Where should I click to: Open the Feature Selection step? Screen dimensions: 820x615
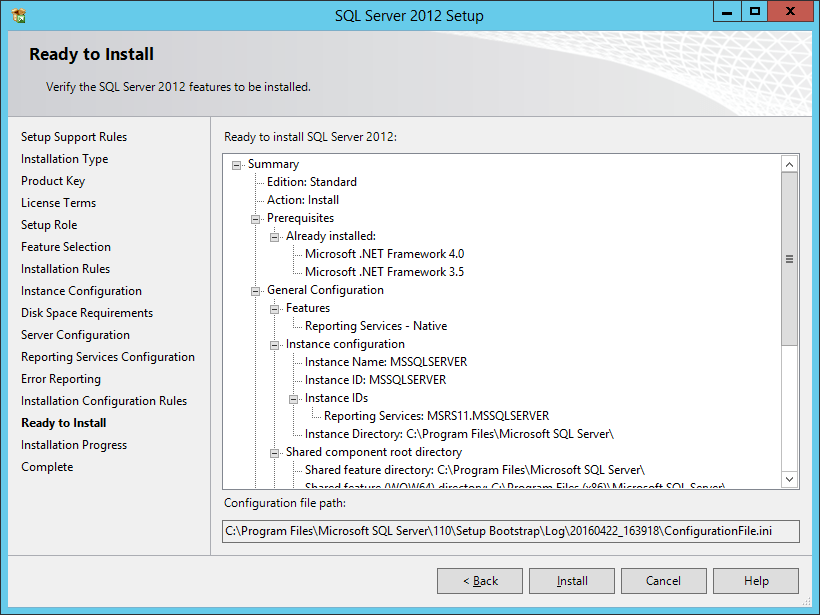point(66,246)
